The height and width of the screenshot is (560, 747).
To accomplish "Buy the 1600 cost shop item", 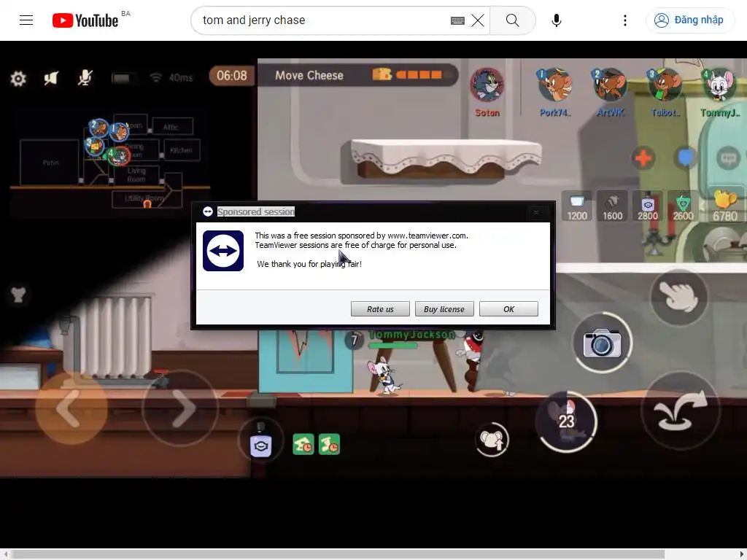I will [612, 206].
